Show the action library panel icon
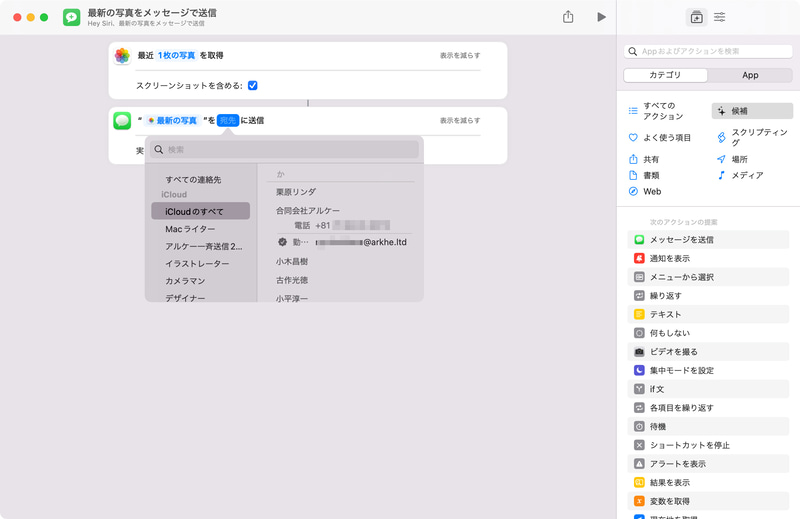Viewport: 800px width, 519px height. (696, 17)
